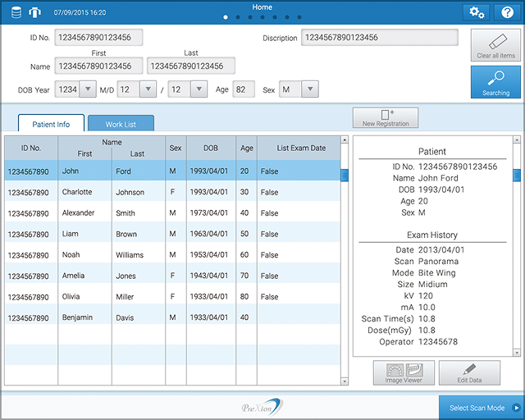Select the Benjamin Davis patient row

click(172, 317)
